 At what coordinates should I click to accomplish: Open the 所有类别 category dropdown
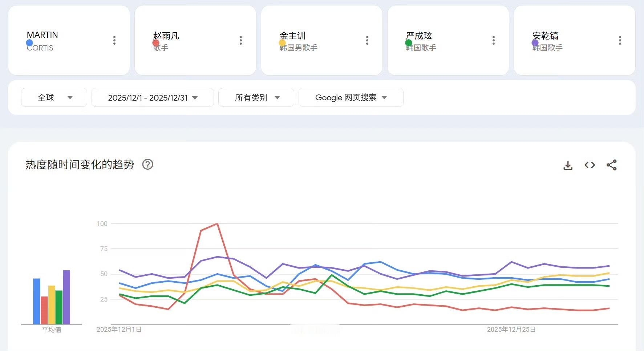click(256, 97)
